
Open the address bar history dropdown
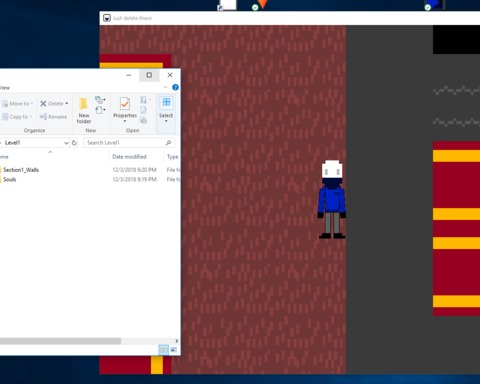coord(66,143)
